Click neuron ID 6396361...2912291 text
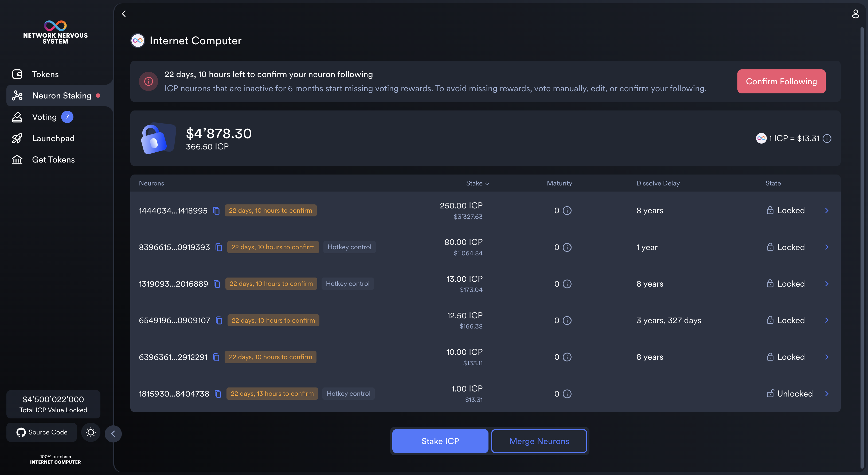This screenshot has width=868, height=475. (x=173, y=357)
